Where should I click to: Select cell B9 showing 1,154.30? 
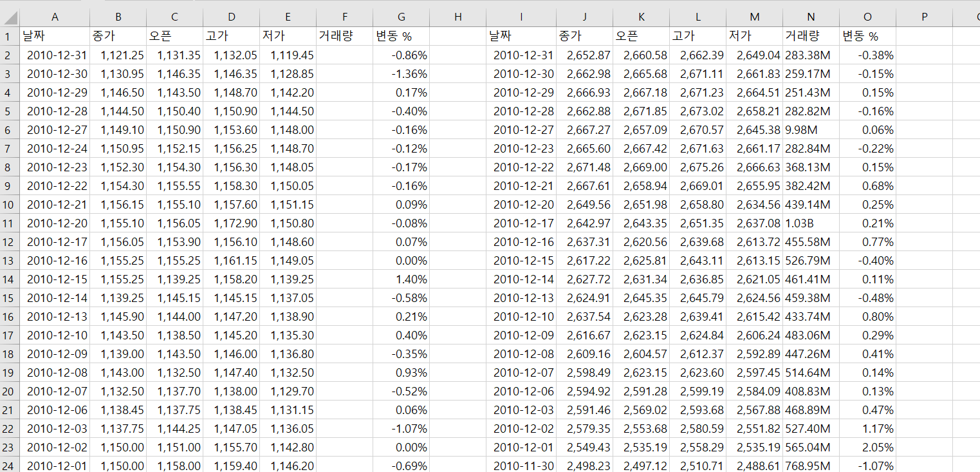[x=118, y=185]
